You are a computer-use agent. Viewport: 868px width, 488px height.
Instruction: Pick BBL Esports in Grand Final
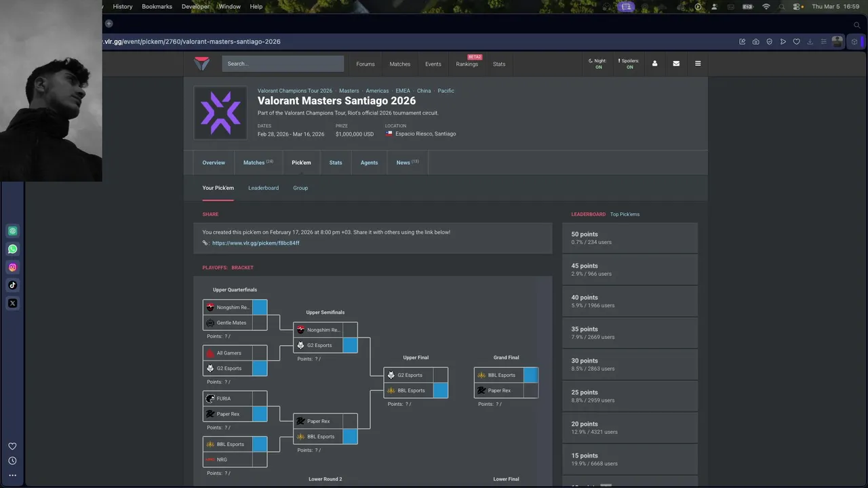[x=506, y=375]
